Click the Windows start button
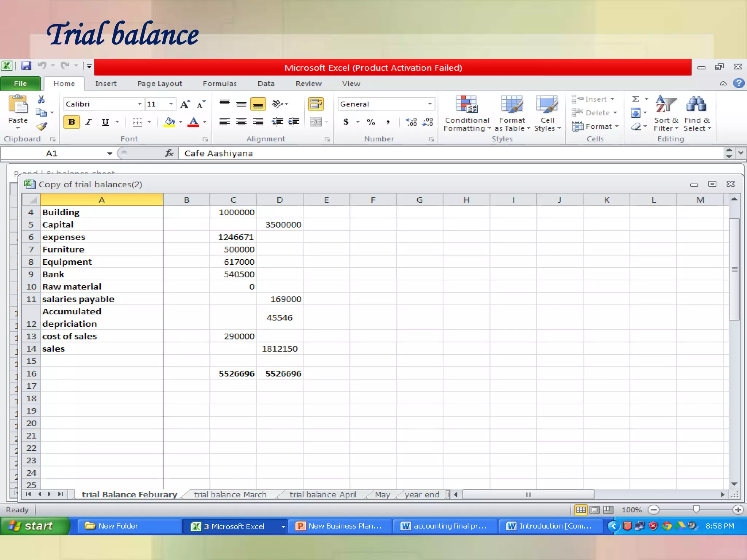This screenshot has height=560, width=747. [x=35, y=526]
